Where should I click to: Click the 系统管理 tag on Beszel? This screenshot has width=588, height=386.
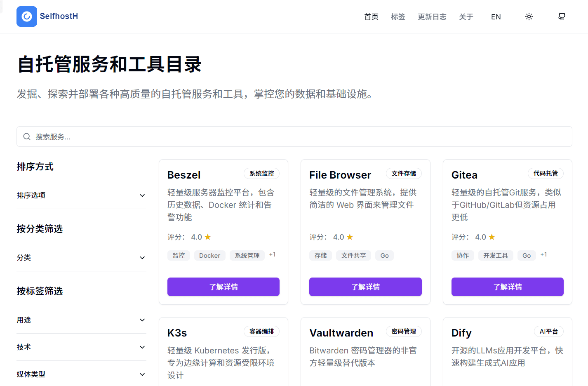247,256
